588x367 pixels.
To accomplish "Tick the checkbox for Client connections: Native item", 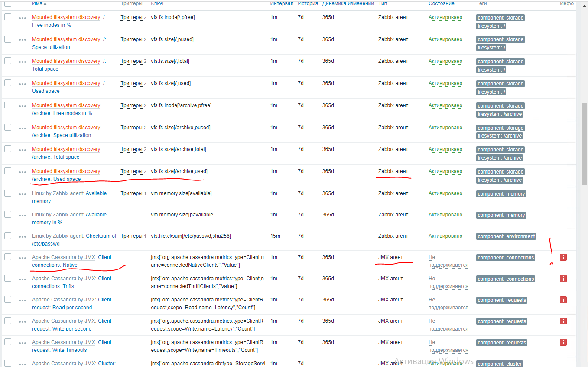I will click(8, 257).
